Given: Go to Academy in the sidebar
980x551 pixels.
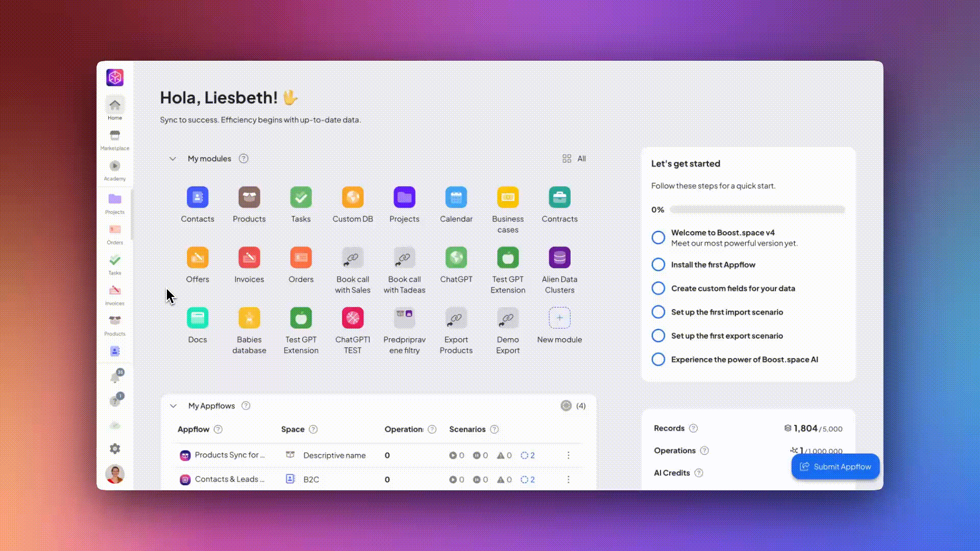Looking at the screenshot, I should (115, 170).
